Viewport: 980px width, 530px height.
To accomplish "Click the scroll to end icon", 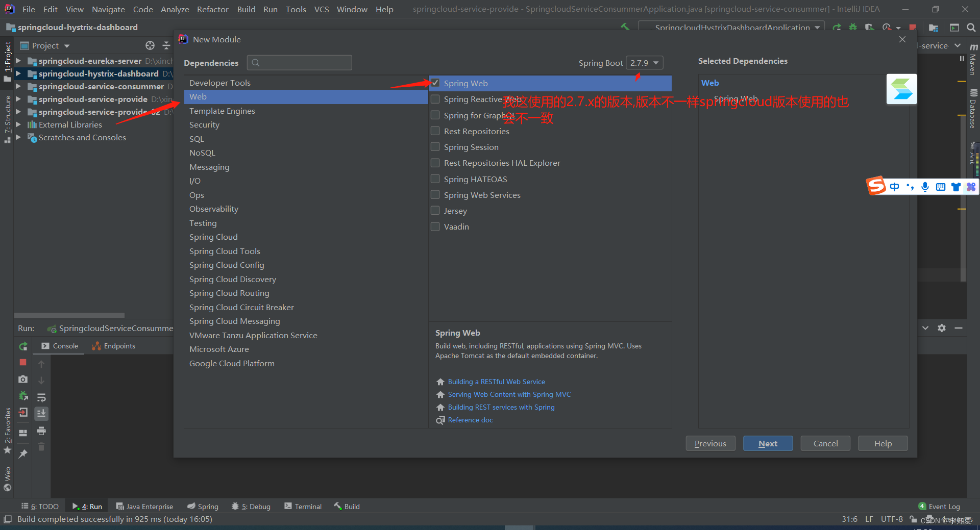I will click(x=41, y=413).
